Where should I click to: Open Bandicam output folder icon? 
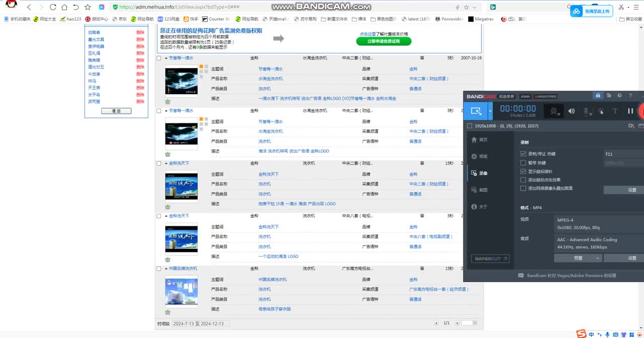[x=609, y=96]
